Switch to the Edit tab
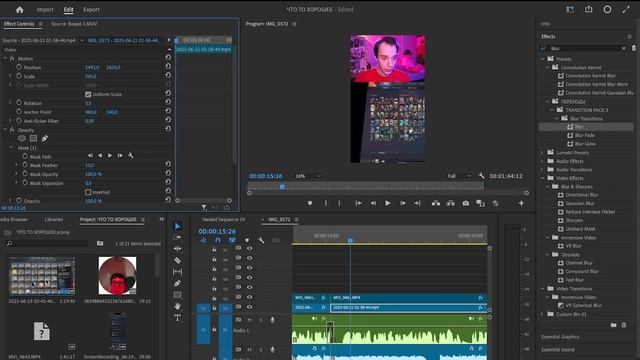 click(x=69, y=9)
